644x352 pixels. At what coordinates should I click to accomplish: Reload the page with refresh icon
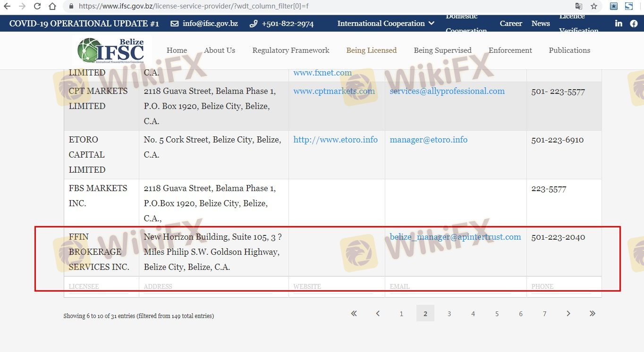click(37, 7)
